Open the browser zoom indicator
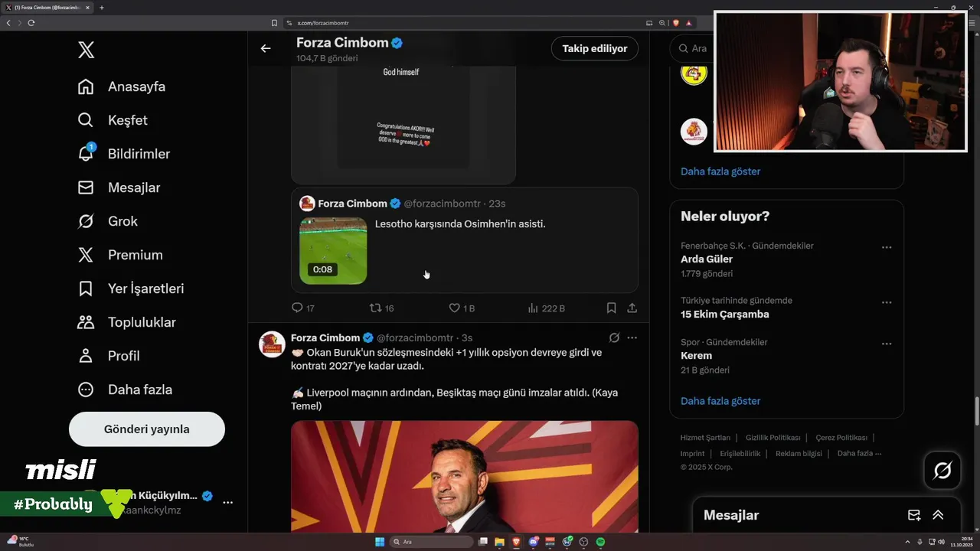This screenshot has width=980, height=551. (662, 23)
